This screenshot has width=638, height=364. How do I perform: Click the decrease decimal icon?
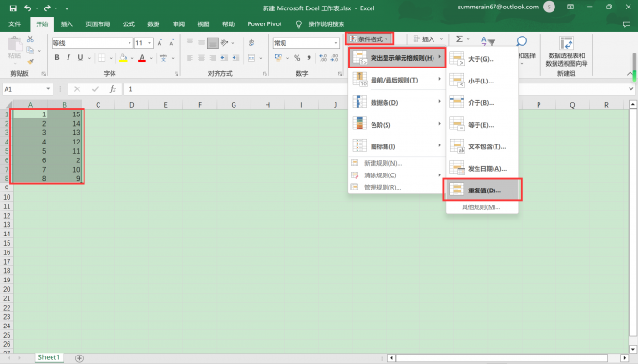point(334,58)
